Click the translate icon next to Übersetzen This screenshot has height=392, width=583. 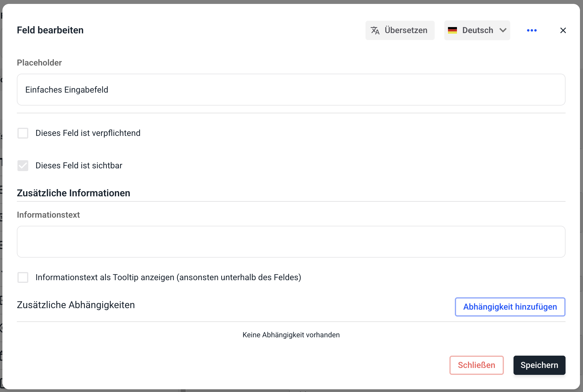pos(375,30)
